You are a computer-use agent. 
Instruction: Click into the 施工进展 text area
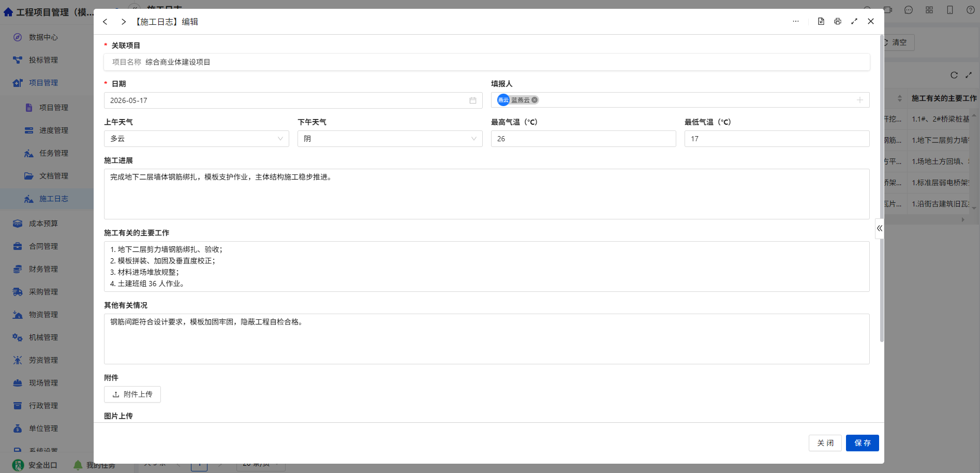click(487, 194)
